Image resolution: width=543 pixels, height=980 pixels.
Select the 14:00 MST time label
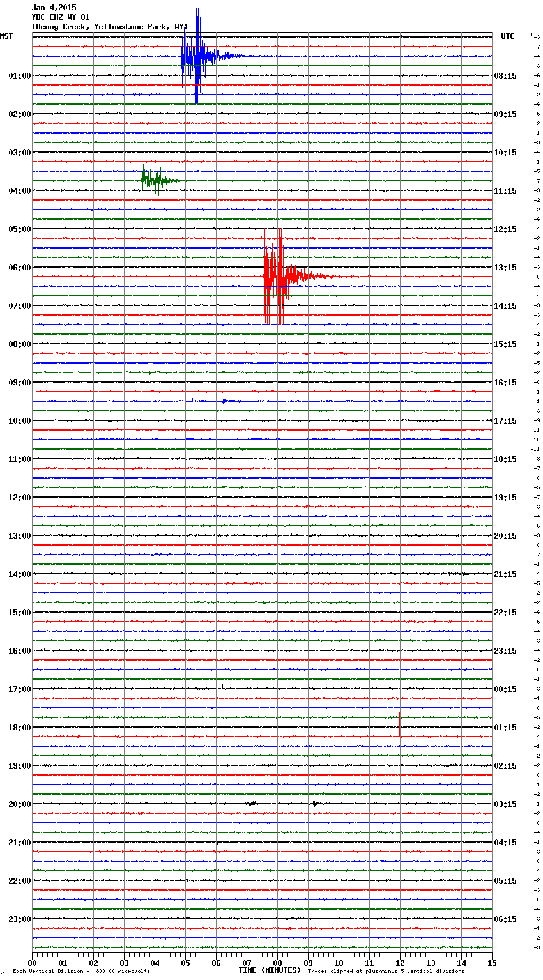(x=19, y=574)
